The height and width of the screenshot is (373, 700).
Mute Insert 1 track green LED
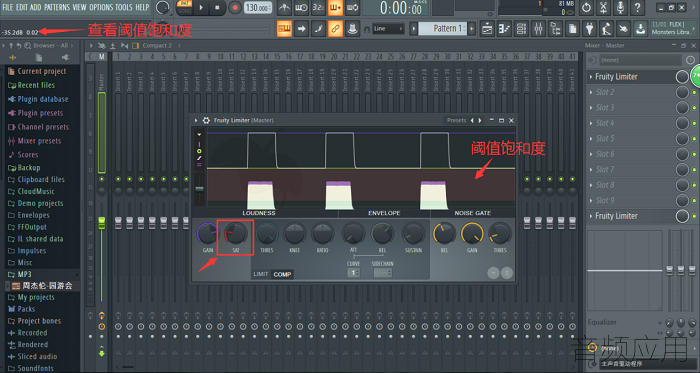click(118, 179)
